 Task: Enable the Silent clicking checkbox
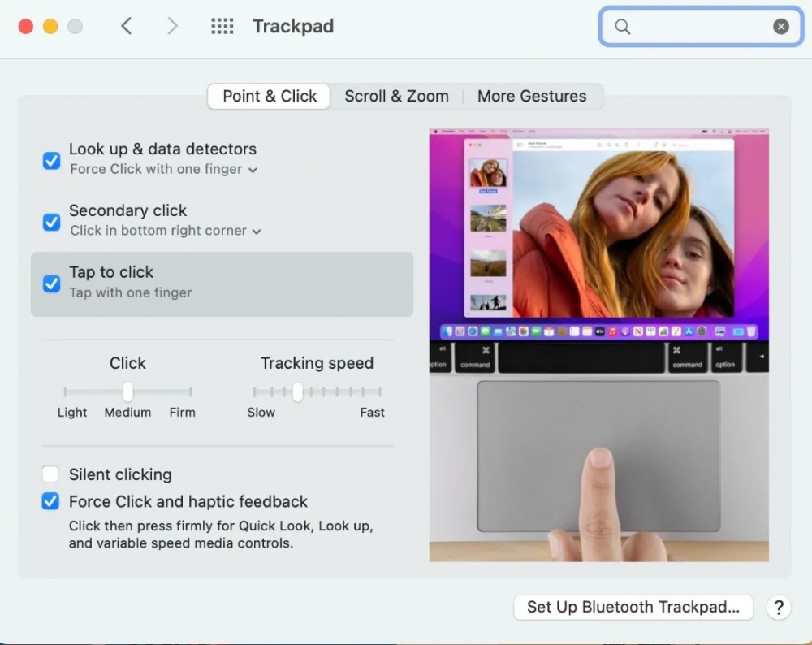tap(51, 474)
